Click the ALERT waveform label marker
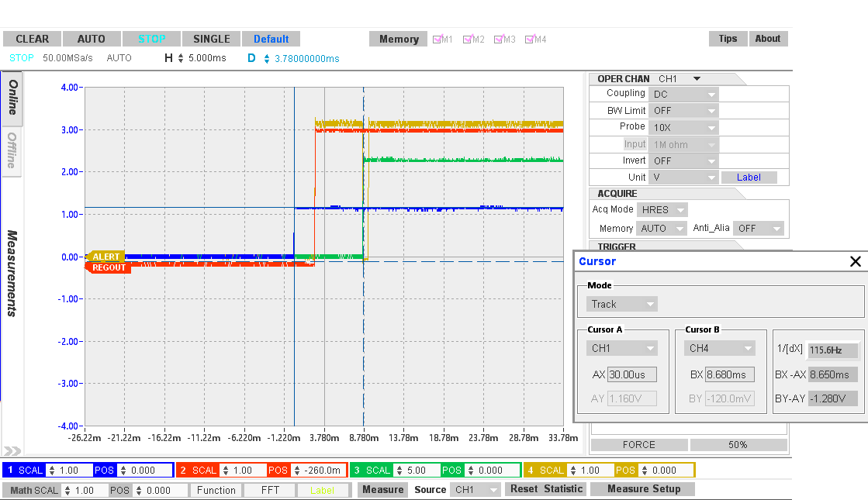Screen dimensions: 868x500 point(107,257)
